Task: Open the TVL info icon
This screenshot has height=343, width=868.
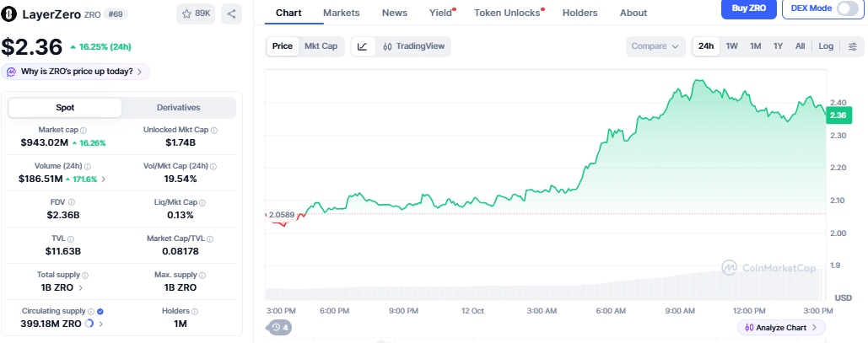Action: pos(71,238)
